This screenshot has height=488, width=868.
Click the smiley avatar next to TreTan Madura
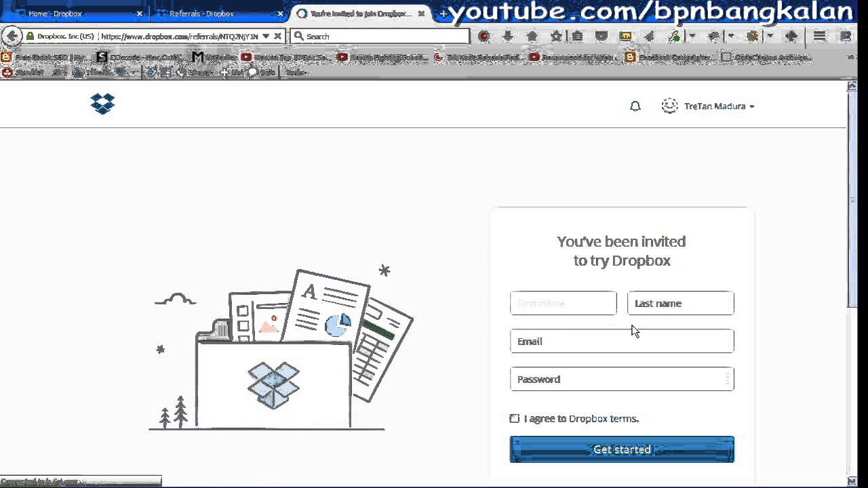pos(669,106)
